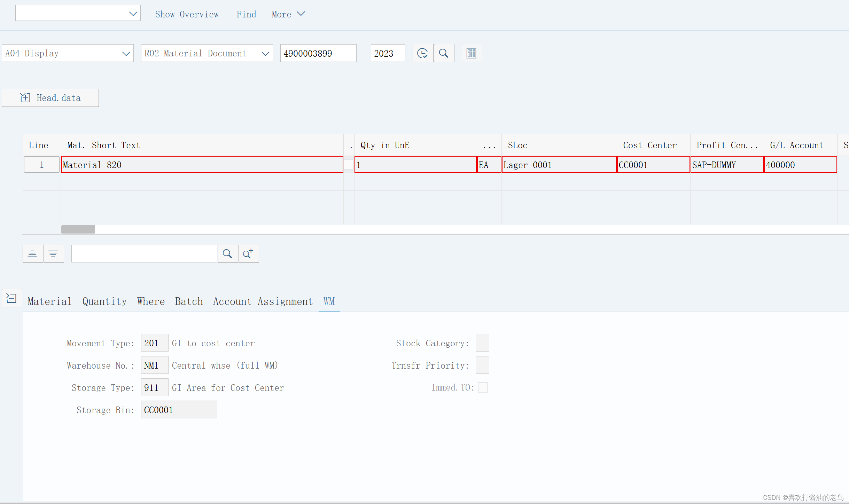This screenshot has height=504, width=849.
Task: Click the find next magnifier-plus icon
Action: [x=248, y=253]
